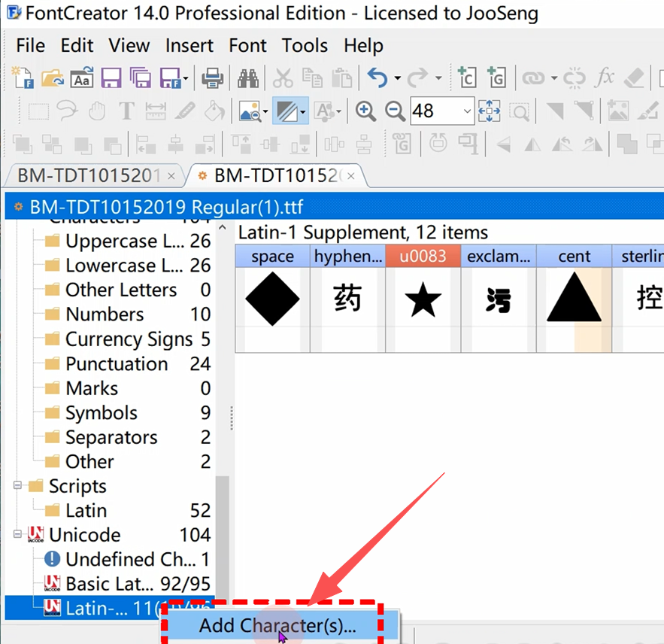This screenshot has height=644, width=664.
Task: Click the Print icon
Action: (212, 78)
